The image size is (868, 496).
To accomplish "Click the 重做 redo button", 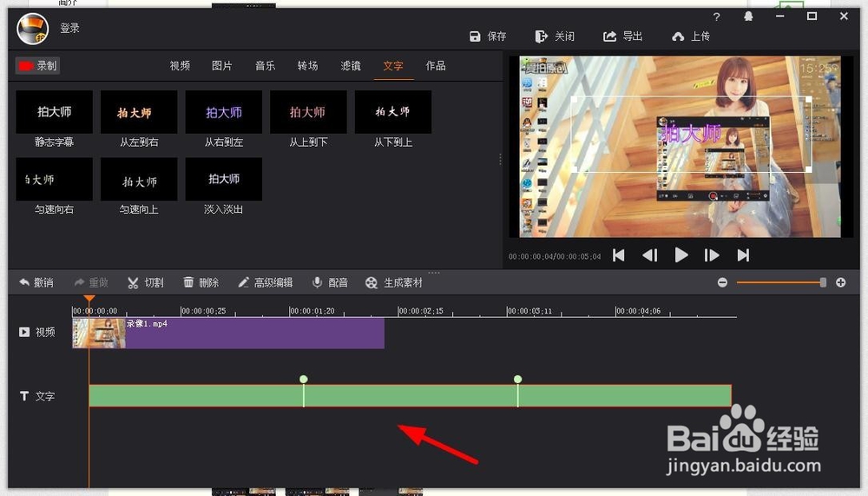I will click(x=91, y=282).
